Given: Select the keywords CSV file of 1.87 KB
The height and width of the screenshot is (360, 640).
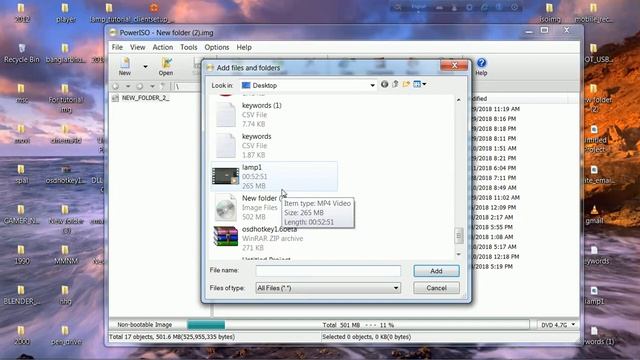Looking at the screenshot, I should pos(274,146).
